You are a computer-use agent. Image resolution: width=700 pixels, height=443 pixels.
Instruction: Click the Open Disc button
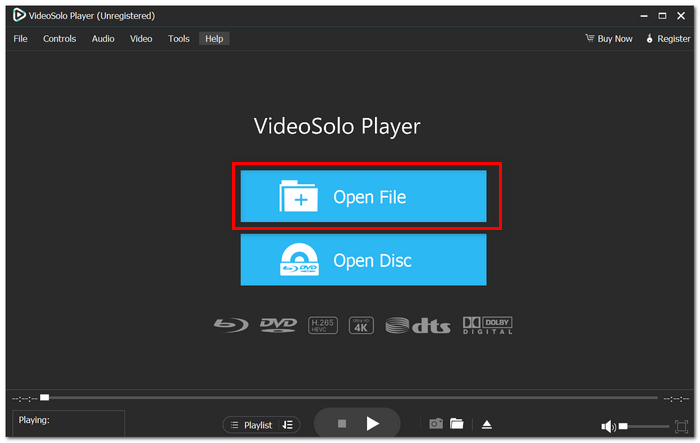click(x=363, y=260)
